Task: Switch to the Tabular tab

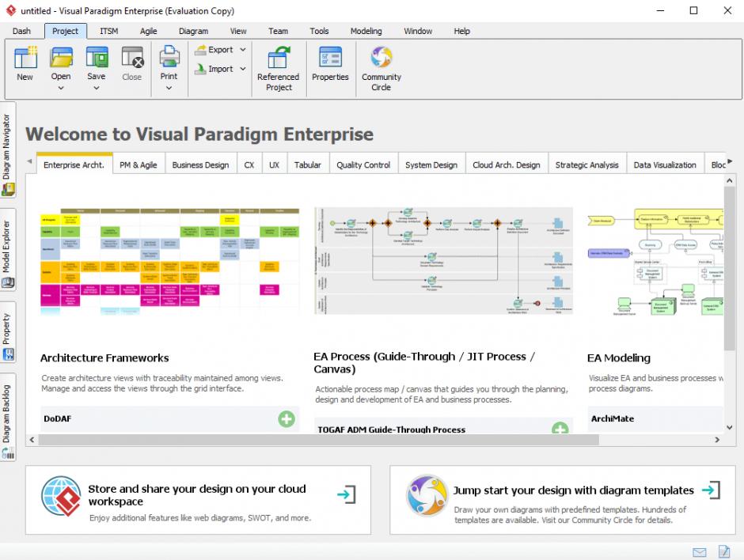Action: tap(307, 165)
